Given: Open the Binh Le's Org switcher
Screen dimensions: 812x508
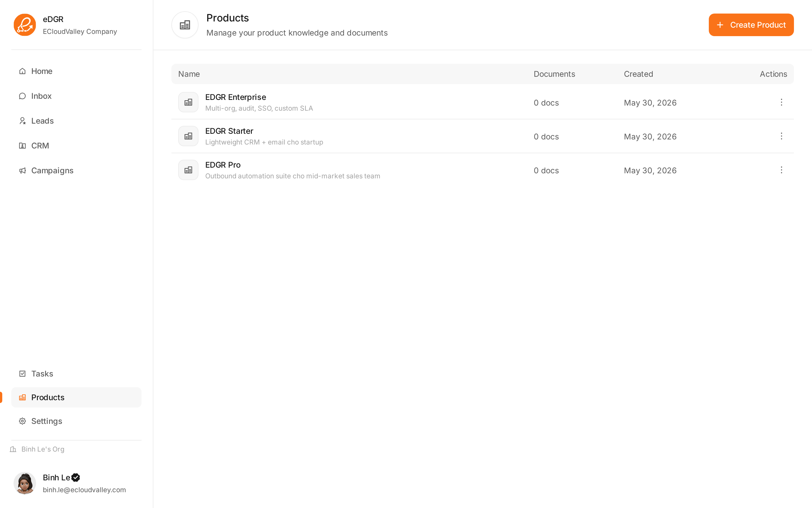Looking at the screenshot, I should tap(37, 449).
